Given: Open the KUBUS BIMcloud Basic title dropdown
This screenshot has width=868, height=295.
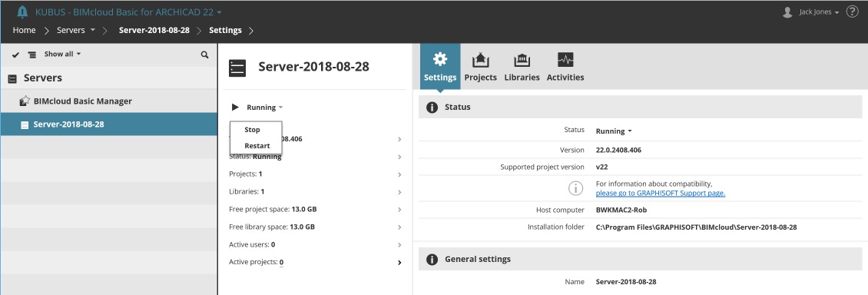Looking at the screenshot, I should [128, 12].
